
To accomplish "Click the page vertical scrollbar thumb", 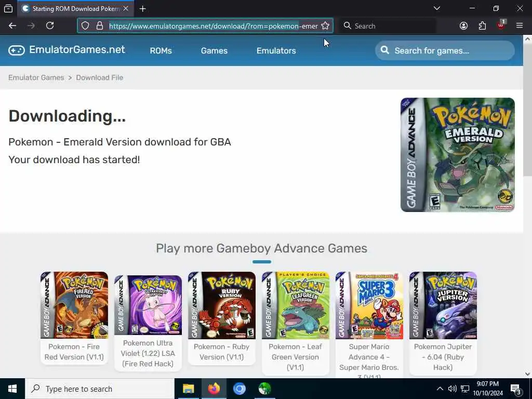I will point(527,109).
